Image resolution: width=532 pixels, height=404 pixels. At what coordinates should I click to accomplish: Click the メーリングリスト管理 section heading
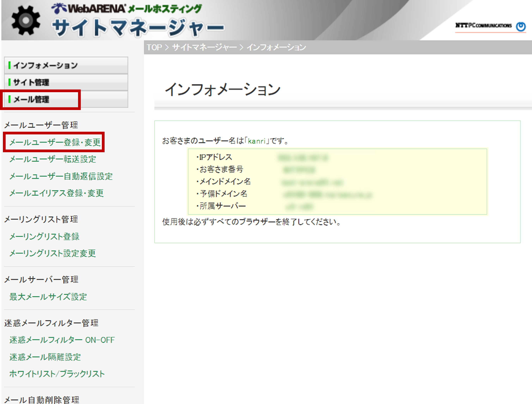click(41, 219)
